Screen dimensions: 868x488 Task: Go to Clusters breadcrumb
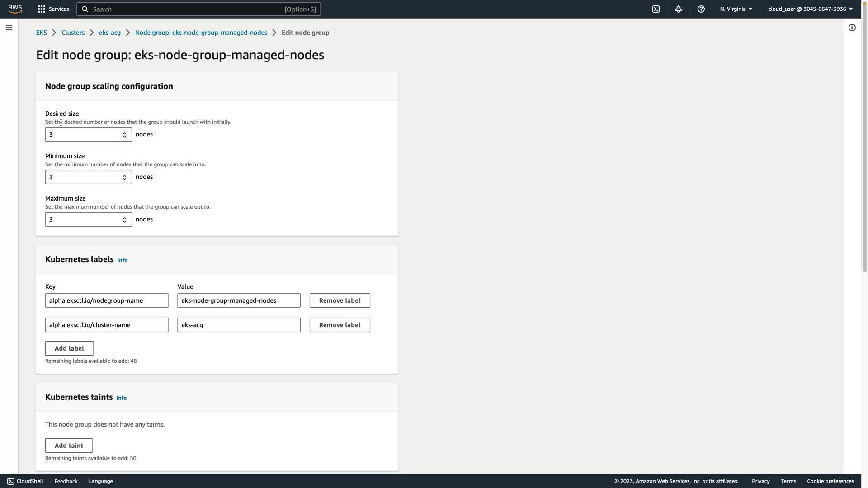click(x=73, y=33)
